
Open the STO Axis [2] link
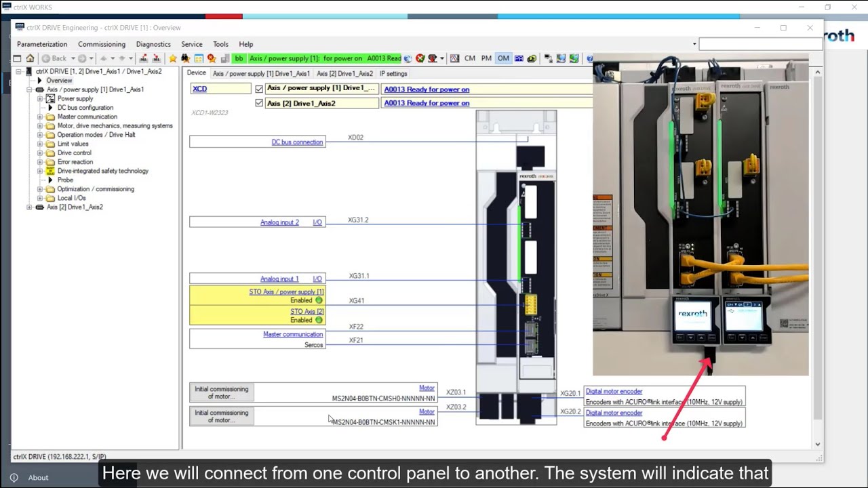click(307, 312)
